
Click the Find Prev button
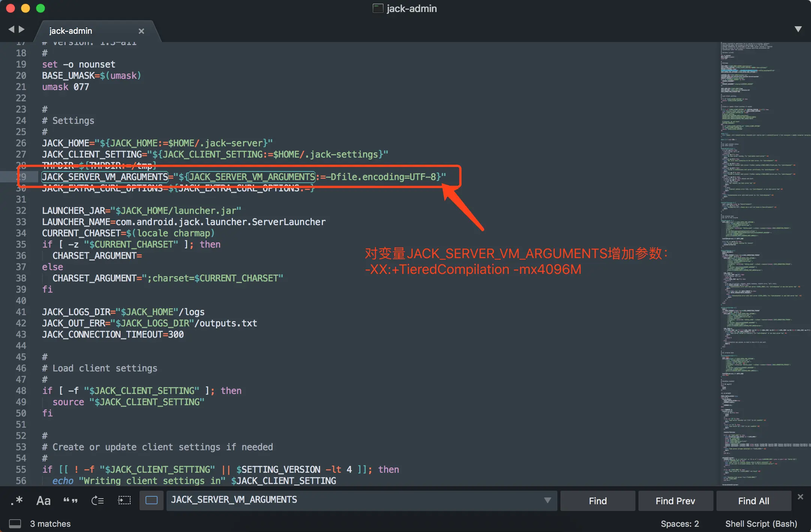tap(675, 501)
